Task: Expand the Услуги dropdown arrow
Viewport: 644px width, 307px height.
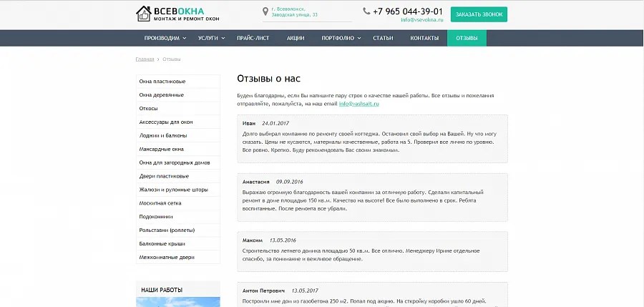Action: coord(223,38)
